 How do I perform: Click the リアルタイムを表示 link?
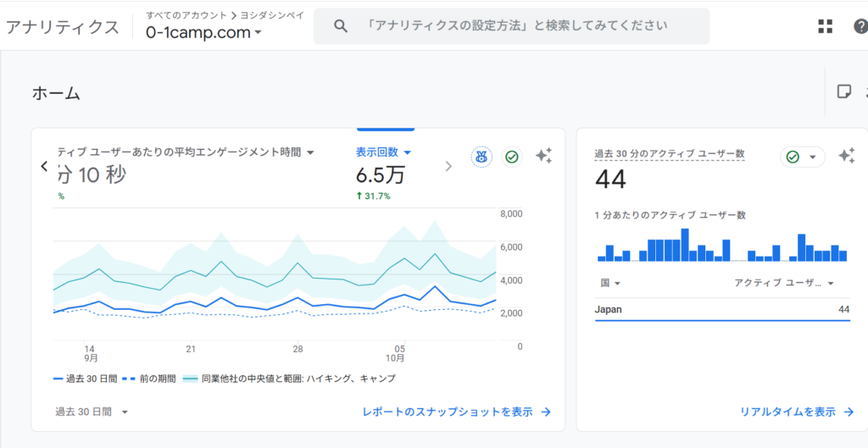pyautogui.click(x=797, y=412)
